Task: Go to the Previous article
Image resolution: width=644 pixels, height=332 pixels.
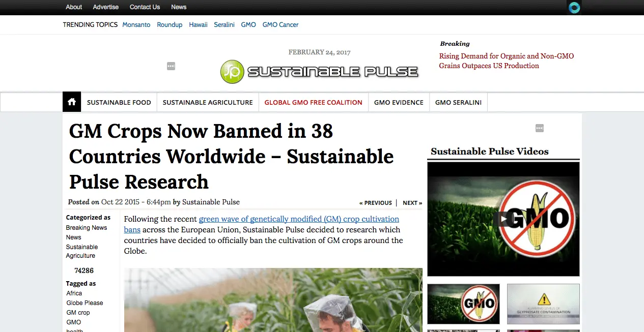Action: pos(376,203)
